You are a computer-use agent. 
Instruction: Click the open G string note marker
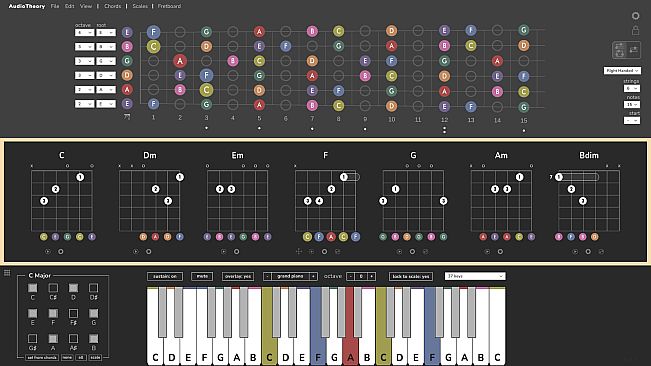pyautogui.click(x=127, y=61)
